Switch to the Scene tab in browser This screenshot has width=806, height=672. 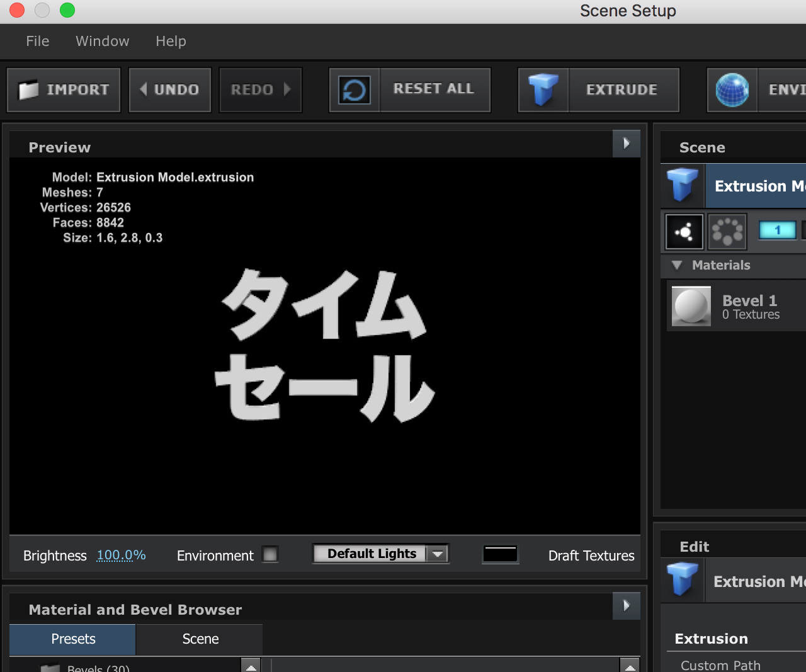pyautogui.click(x=200, y=639)
